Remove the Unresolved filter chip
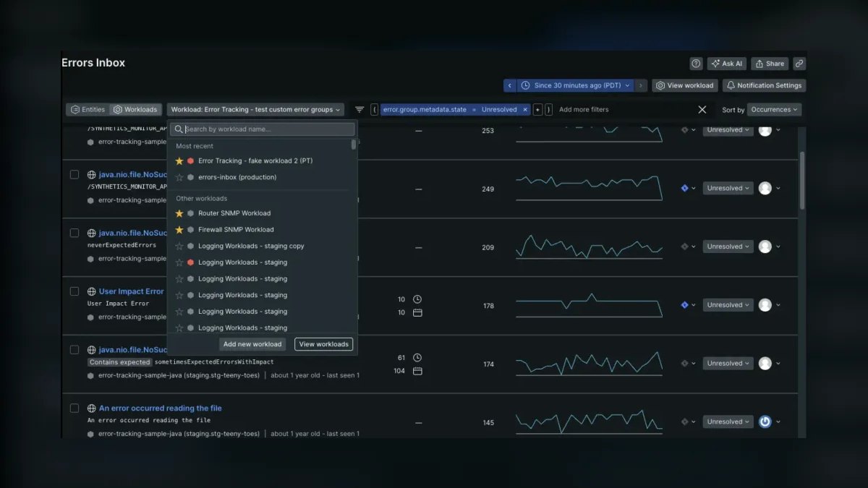 point(526,110)
